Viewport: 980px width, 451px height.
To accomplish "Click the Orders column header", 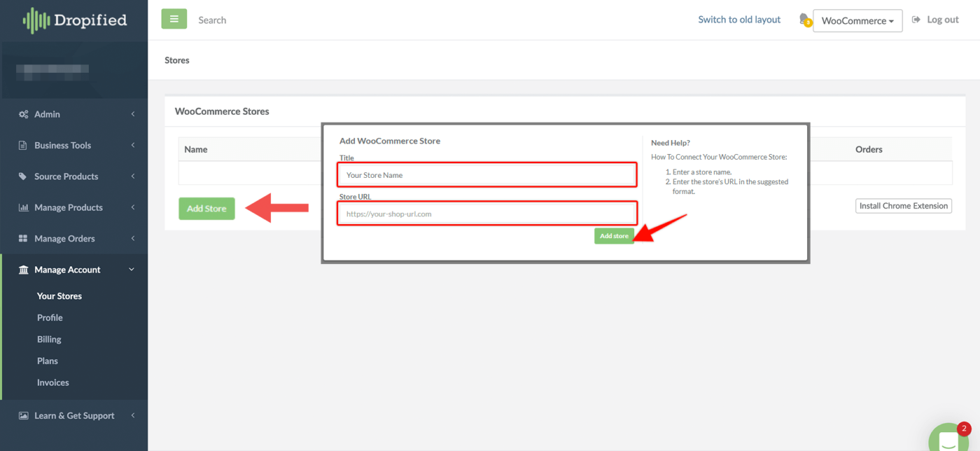I will pos(869,149).
